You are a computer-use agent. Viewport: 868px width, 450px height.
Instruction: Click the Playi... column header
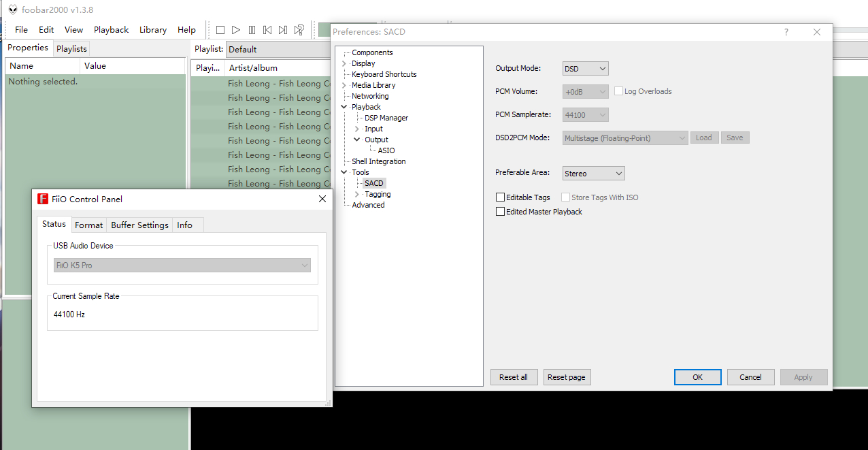click(207, 68)
